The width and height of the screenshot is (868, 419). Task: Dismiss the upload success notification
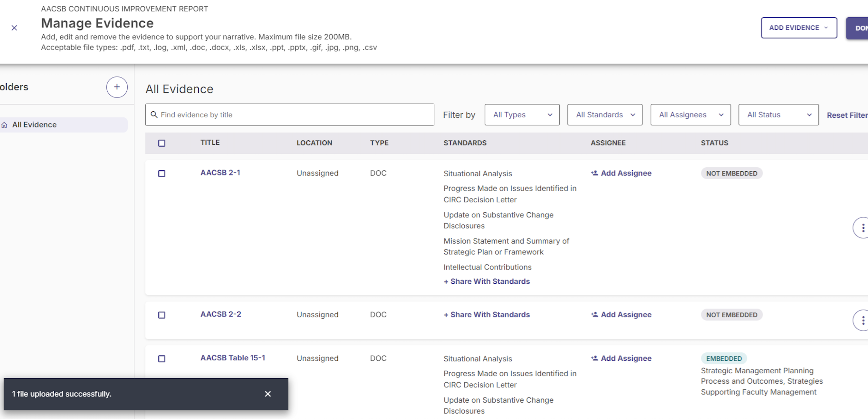tap(268, 394)
